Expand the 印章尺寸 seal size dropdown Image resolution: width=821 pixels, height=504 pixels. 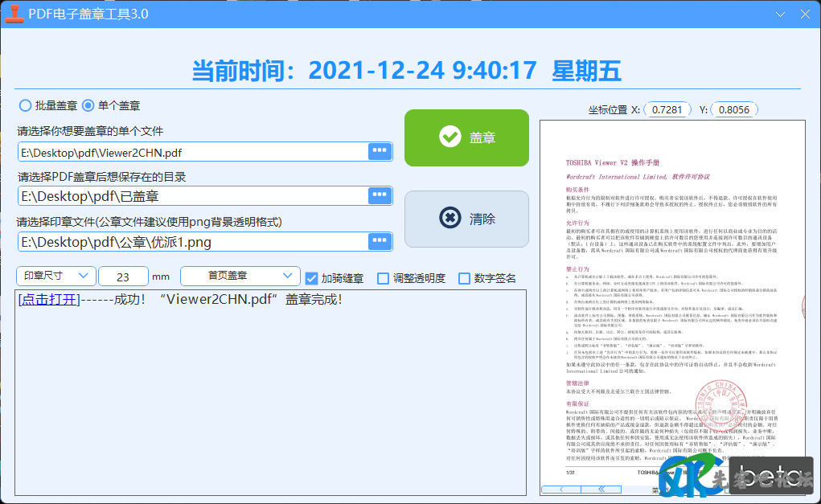tap(56, 276)
